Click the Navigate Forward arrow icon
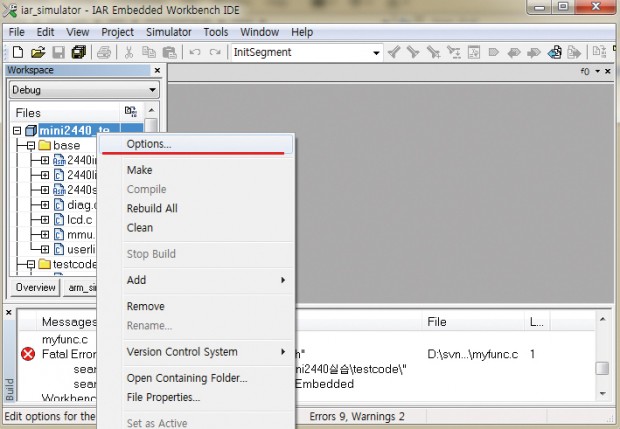Image resolution: width=620 pixels, height=429 pixels. 533,52
